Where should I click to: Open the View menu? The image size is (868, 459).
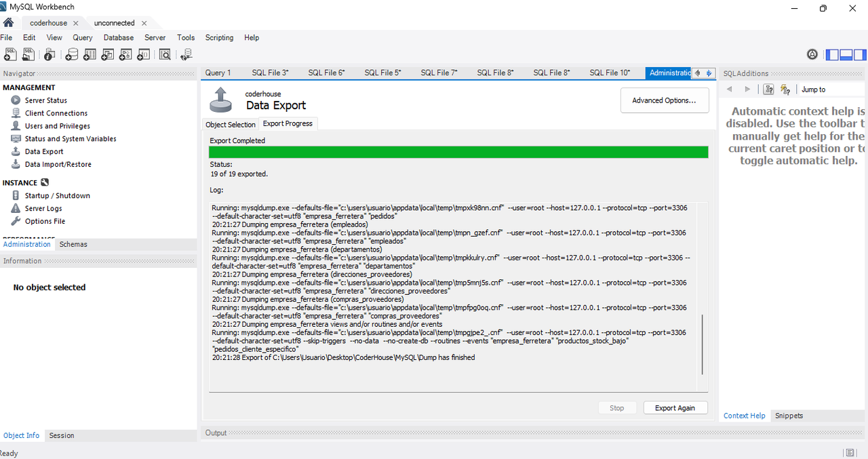click(x=54, y=38)
